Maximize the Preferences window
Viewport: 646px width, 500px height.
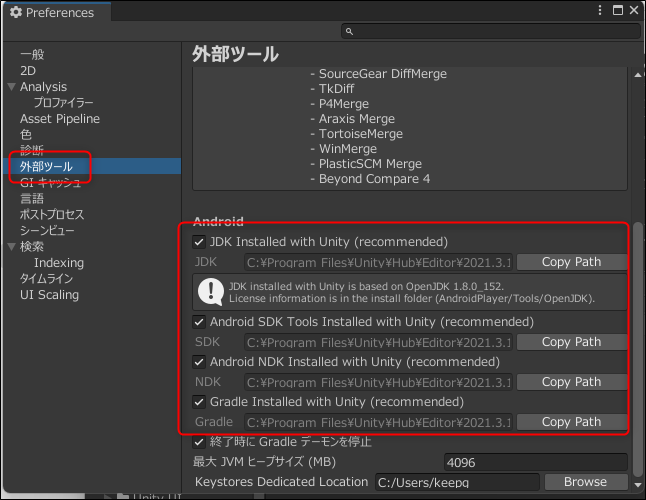click(x=618, y=10)
